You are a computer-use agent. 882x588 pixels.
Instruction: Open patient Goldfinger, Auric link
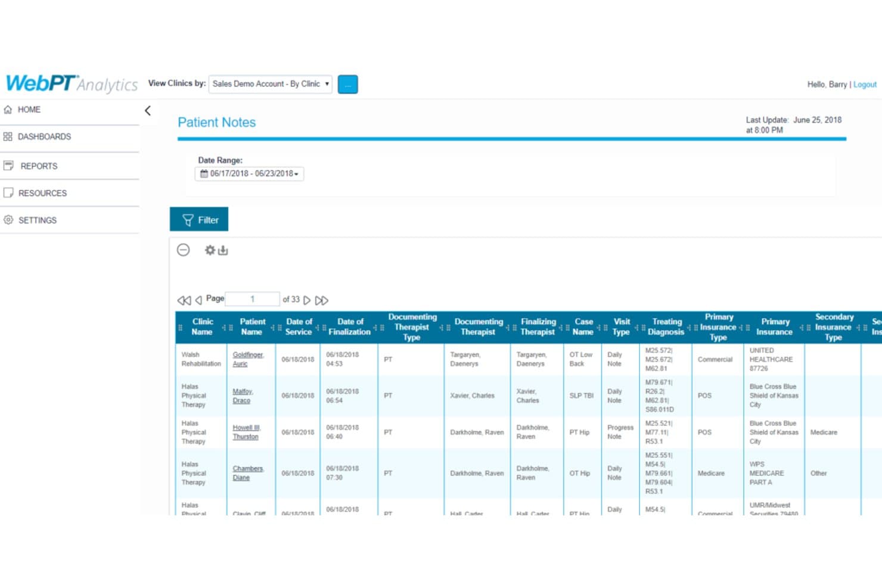tap(248, 359)
